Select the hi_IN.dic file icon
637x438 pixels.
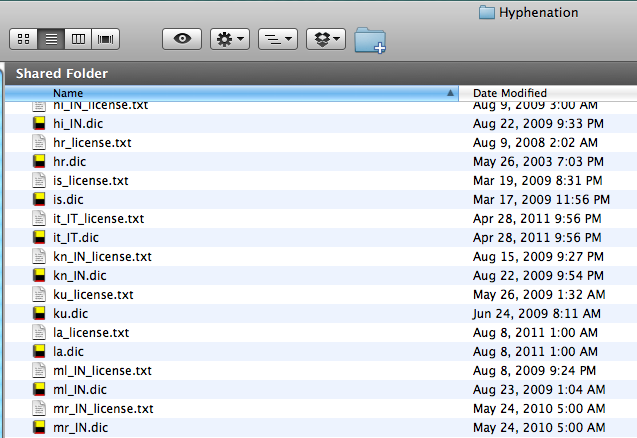point(39,123)
